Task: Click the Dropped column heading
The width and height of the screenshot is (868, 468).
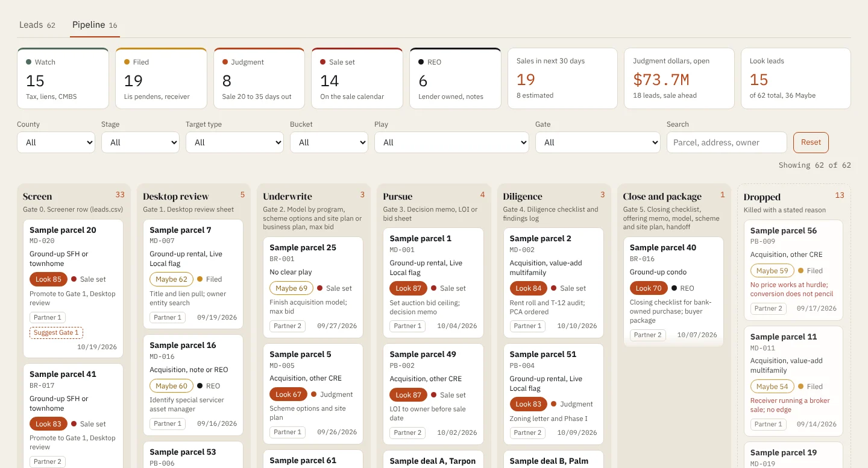Action: [x=762, y=197]
